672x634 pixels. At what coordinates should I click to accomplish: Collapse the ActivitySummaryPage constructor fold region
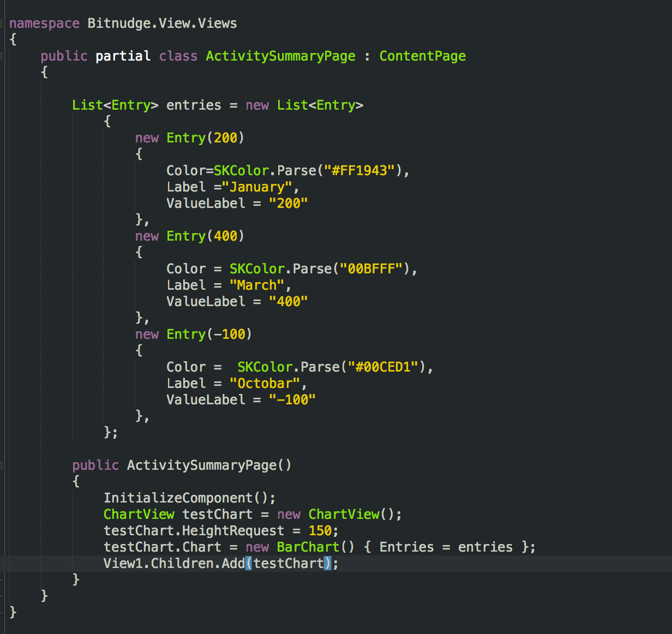point(3,465)
